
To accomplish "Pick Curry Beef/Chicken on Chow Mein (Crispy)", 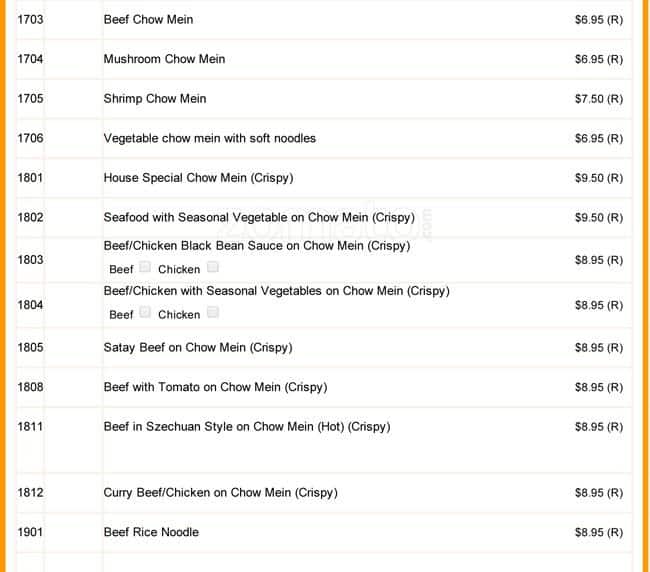I will tap(220, 493).
